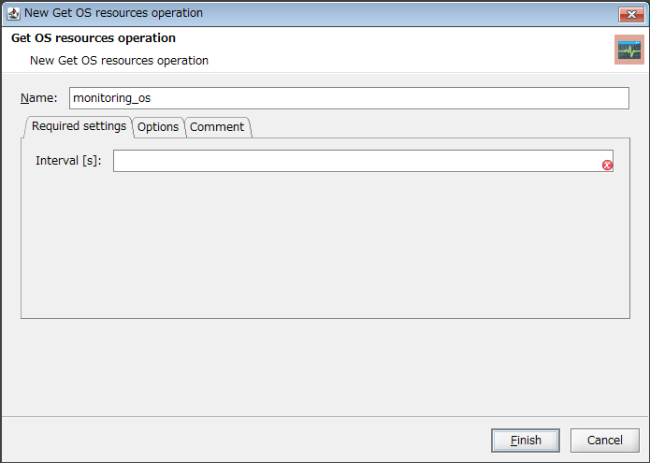Screen dimensions: 650x463
Task: Click the indented subtitle under the bold heading
Action: pos(119,61)
